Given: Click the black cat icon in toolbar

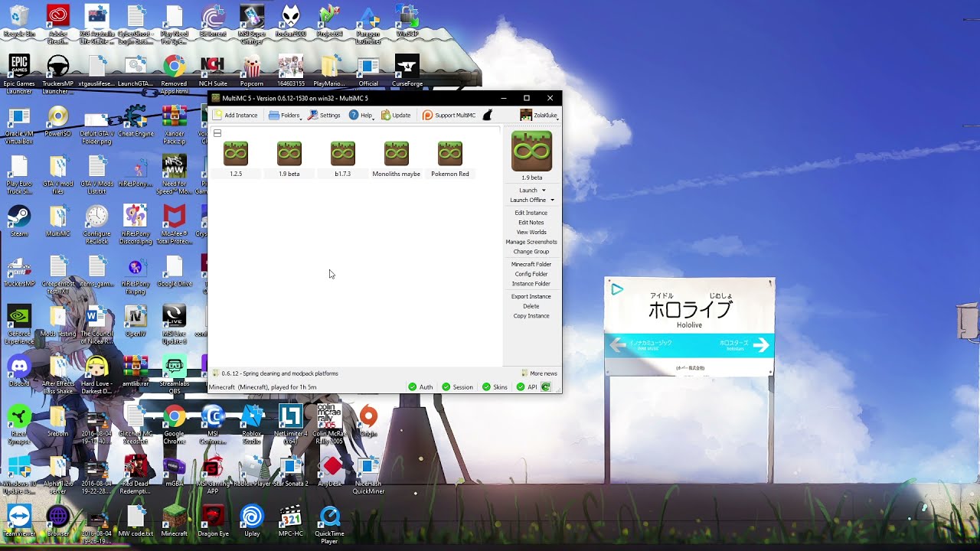Looking at the screenshot, I should click(487, 116).
